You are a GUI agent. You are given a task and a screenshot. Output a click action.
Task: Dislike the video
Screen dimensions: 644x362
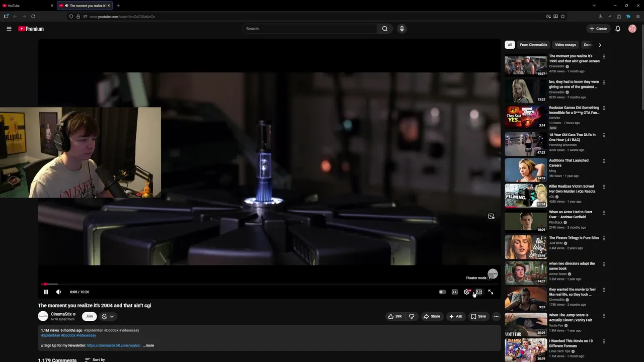point(412,316)
